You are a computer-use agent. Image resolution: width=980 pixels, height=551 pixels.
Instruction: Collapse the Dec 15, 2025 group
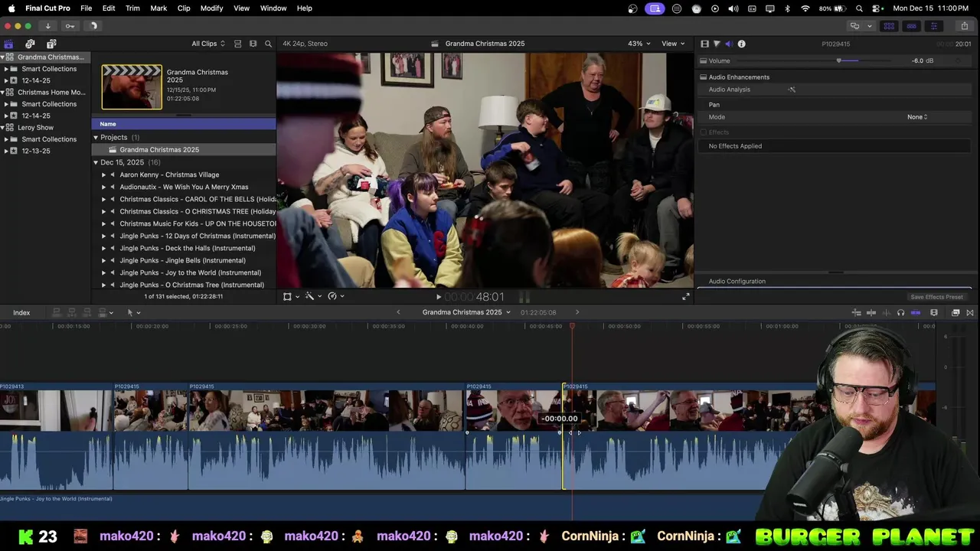[x=96, y=162]
